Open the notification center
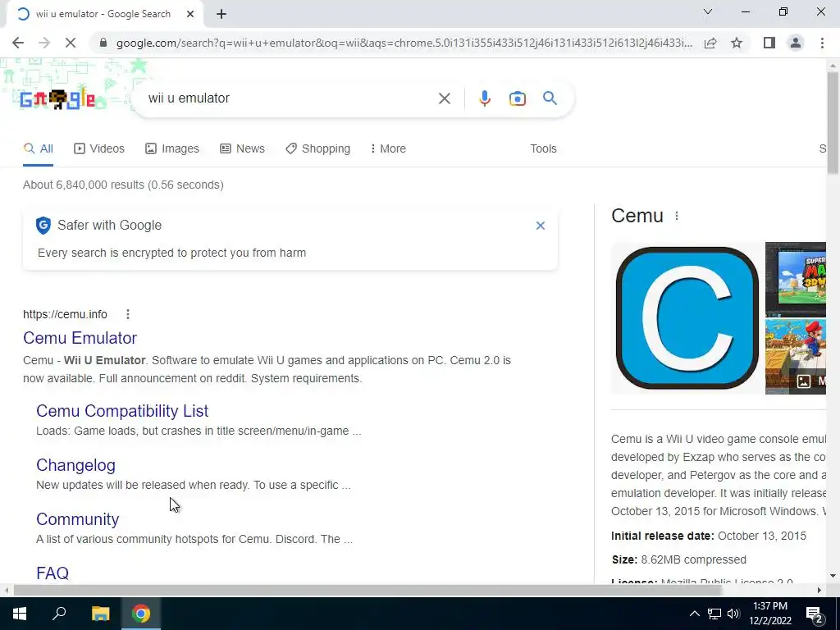The image size is (840, 630). coord(815,614)
